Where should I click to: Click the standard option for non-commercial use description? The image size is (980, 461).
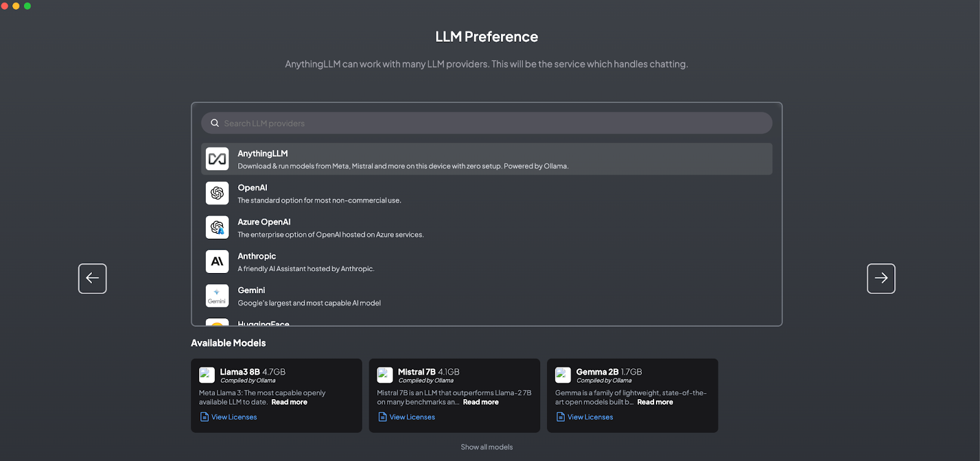pos(319,200)
